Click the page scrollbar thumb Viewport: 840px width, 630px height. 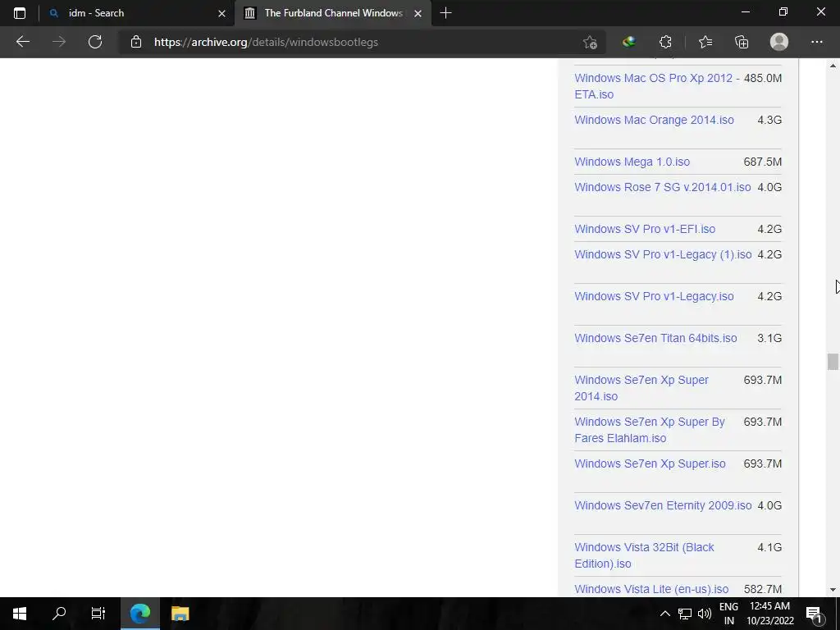tap(833, 362)
